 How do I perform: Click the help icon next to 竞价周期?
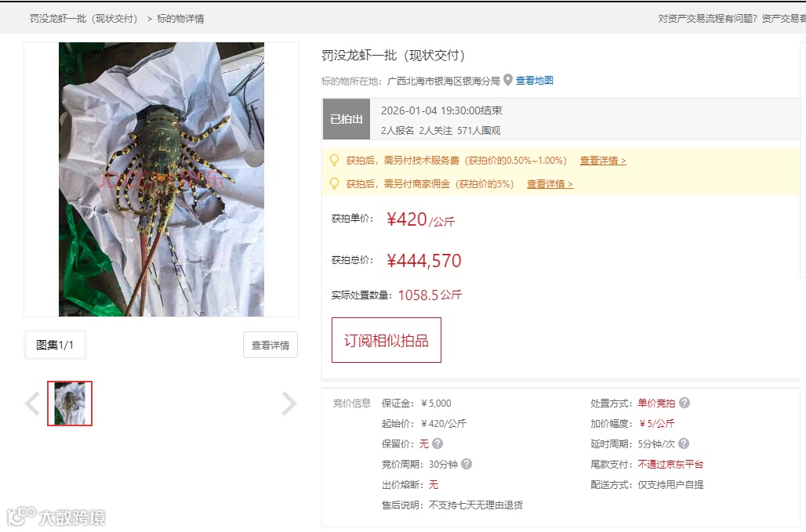pos(467,464)
